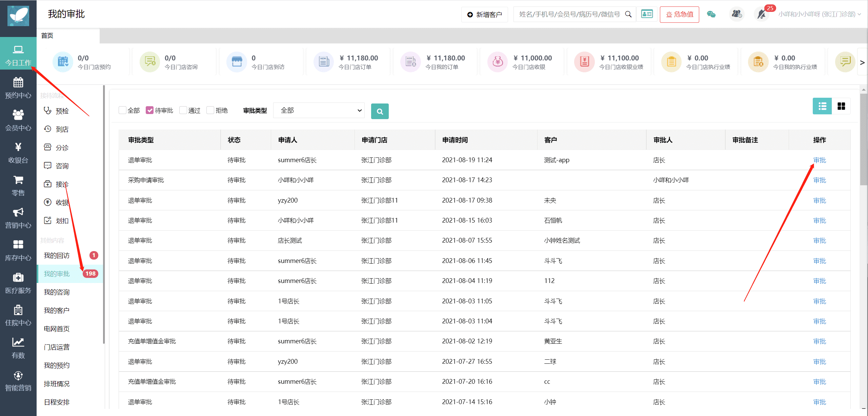Expand the 审批类型 dropdown

coord(319,110)
